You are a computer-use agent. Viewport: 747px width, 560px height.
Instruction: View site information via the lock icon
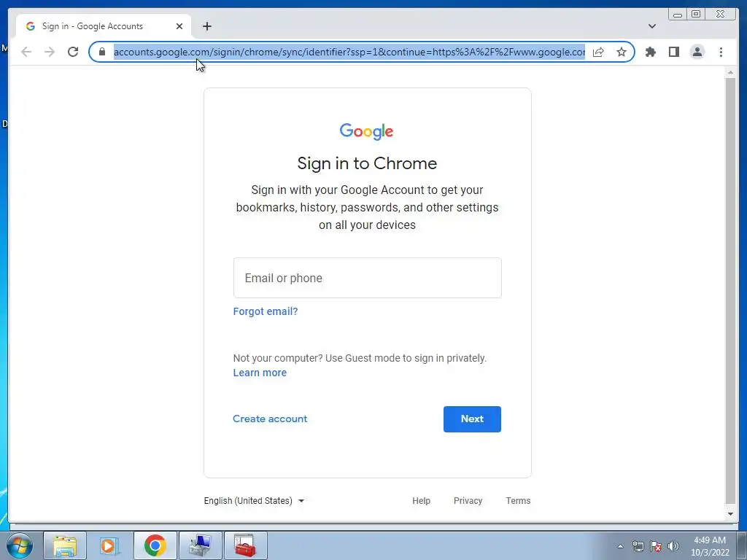pos(102,52)
